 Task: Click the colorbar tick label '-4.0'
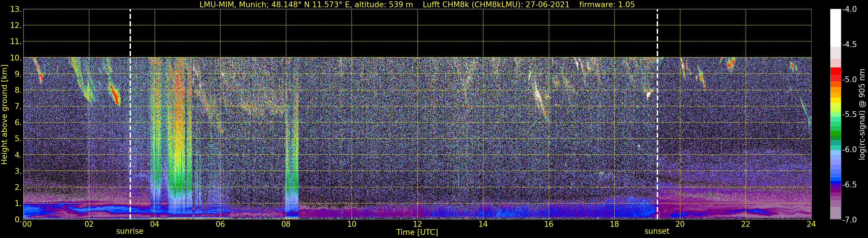[x=849, y=9]
